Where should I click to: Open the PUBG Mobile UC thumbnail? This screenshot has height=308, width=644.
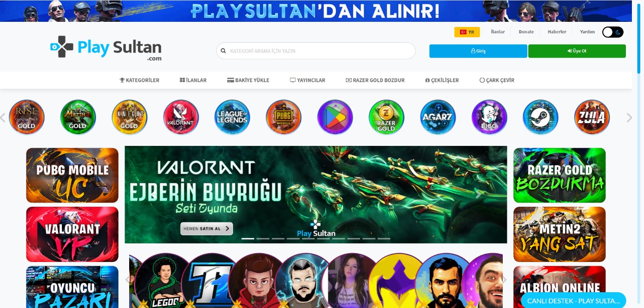coord(72,175)
